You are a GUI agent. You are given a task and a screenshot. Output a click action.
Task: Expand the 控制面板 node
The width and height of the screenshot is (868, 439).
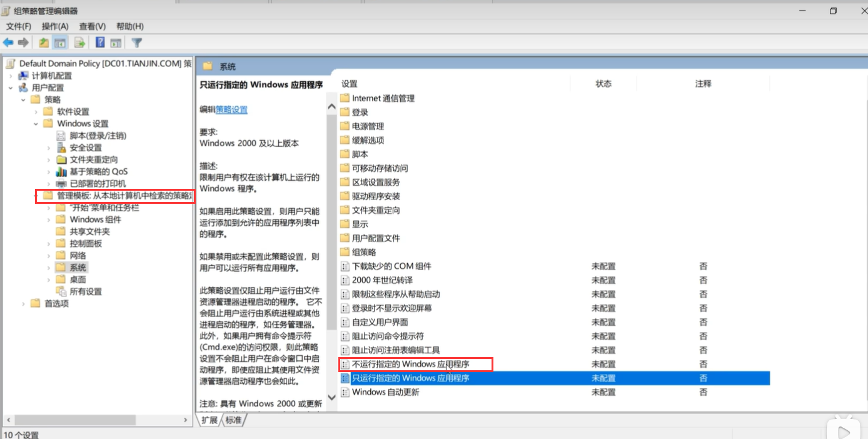[49, 243]
